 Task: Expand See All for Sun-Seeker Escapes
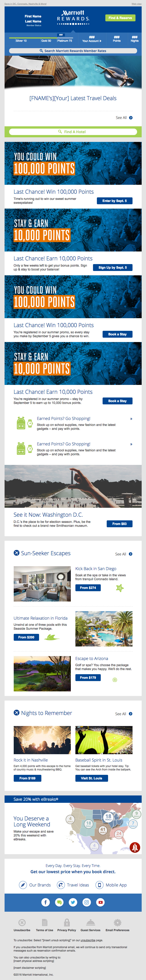tap(124, 554)
